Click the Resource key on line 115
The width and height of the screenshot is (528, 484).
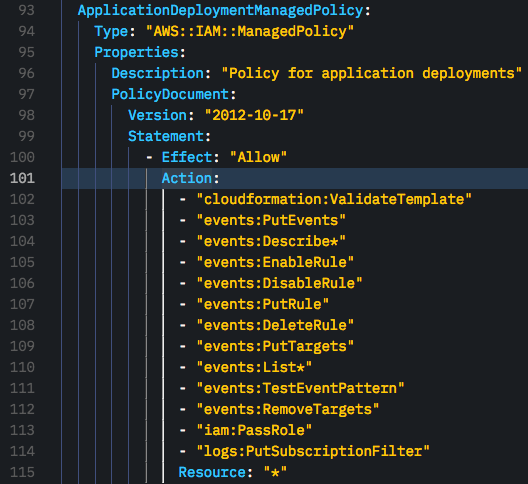click(x=212, y=472)
